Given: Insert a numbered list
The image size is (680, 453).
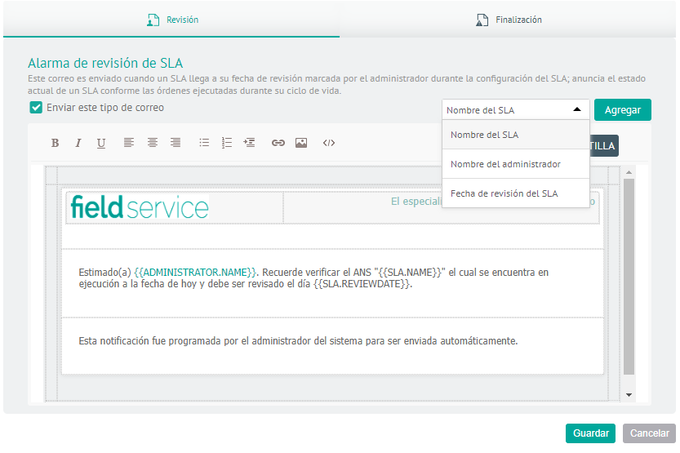Looking at the screenshot, I should (x=226, y=143).
